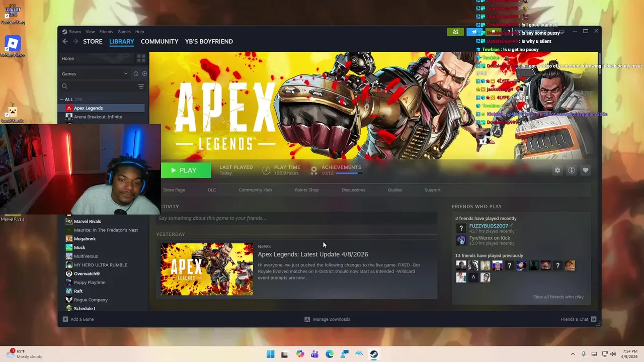Click the 'Say something about this game' field
This screenshot has width=644, height=362.
point(296,218)
